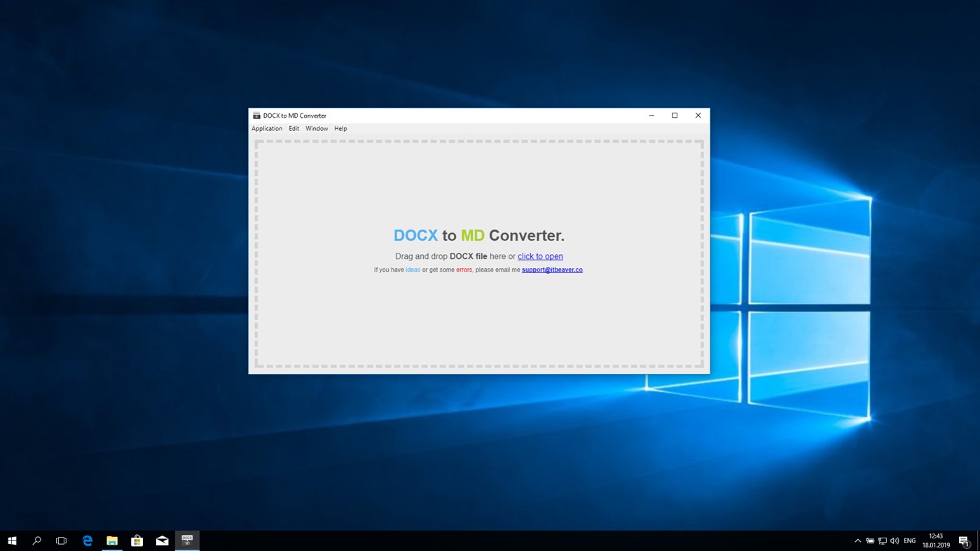
Task: Click the DOCX to MD Converter app icon in title bar
Action: [256, 115]
